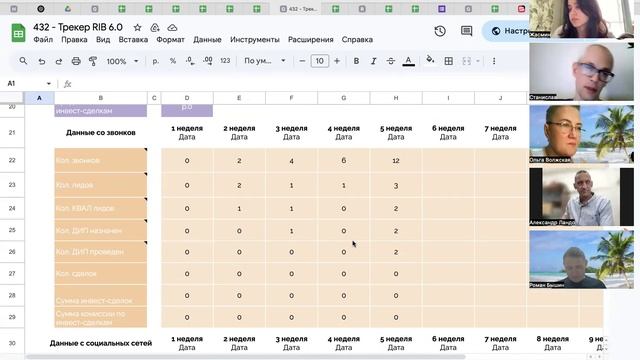Open the fill color picker
This screenshot has width=640, height=360.
[430, 61]
